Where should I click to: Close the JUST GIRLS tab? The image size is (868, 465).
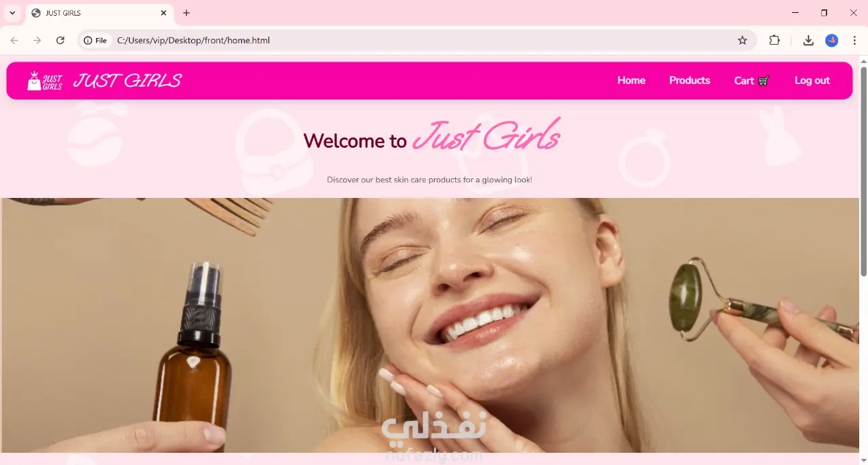[x=163, y=13]
